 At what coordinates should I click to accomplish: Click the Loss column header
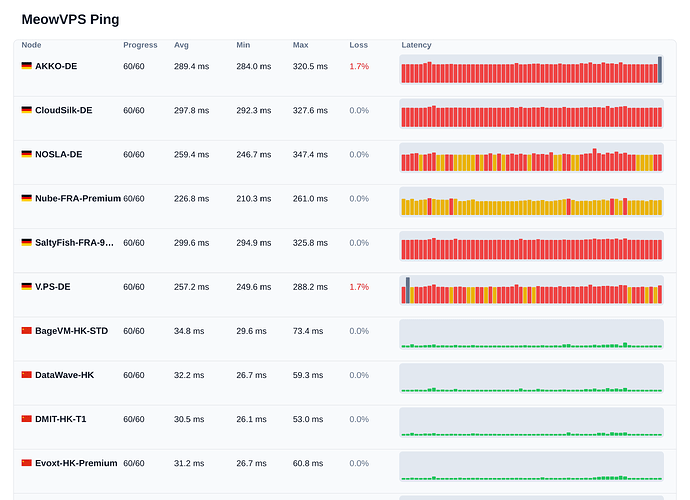[358, 45]
